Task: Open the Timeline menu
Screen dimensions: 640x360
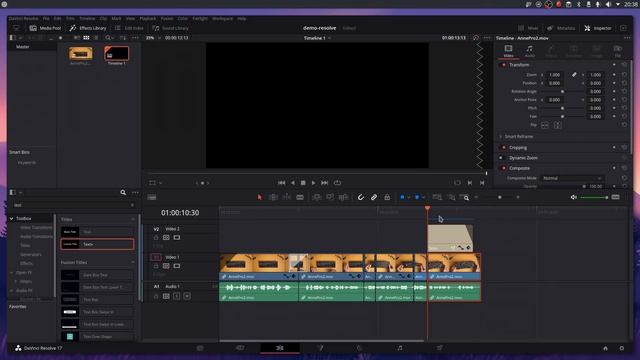Action: tap(87, 18)
